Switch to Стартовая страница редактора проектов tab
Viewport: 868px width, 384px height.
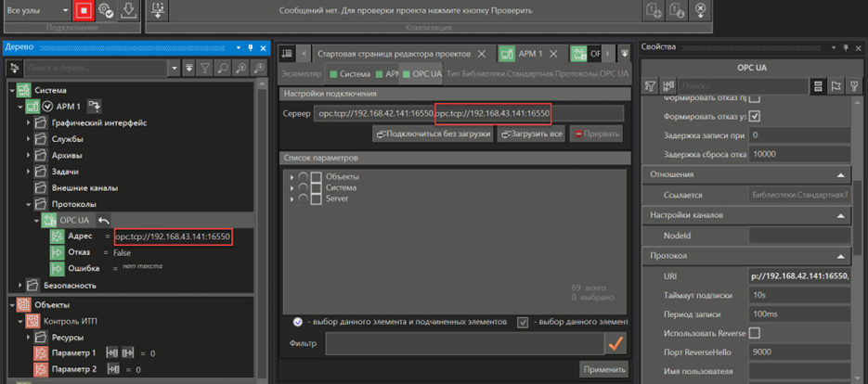coord(395,53)
